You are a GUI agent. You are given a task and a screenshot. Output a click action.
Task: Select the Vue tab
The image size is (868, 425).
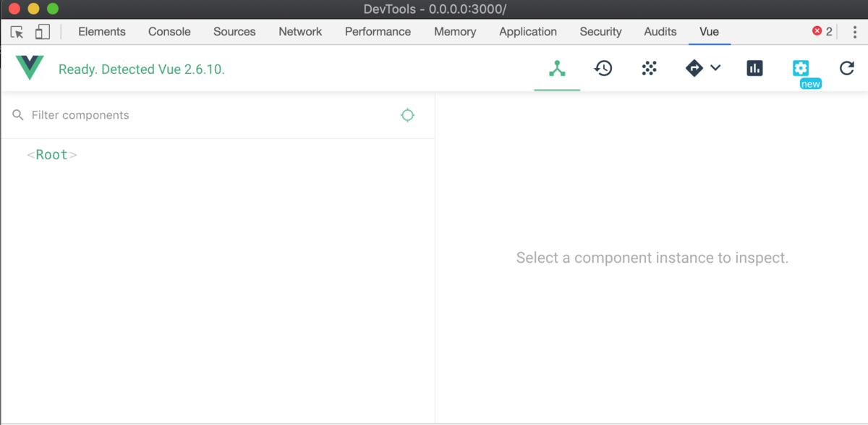pyautogui.click(x=709, y=32)
